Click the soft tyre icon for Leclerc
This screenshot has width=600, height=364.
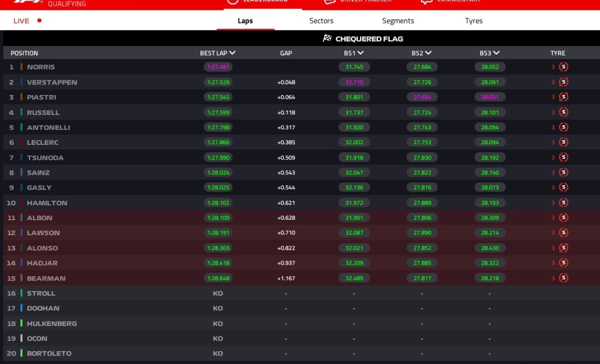[563, 142]
